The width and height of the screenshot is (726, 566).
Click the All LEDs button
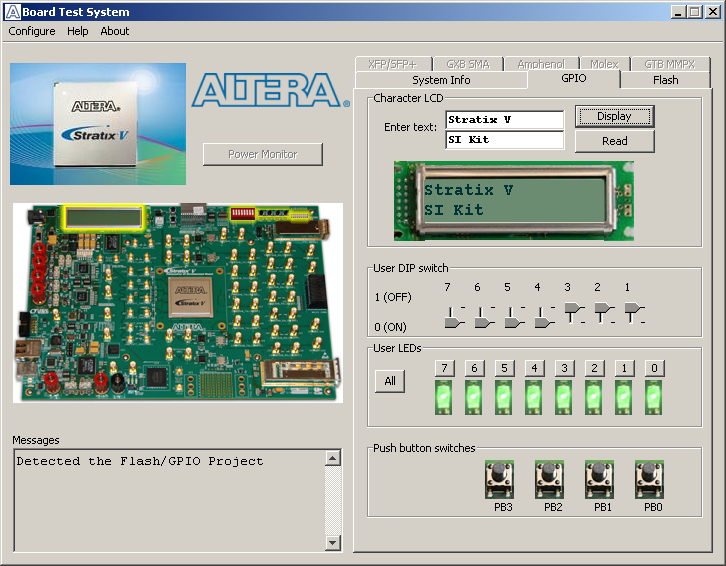tap(389, 381)
